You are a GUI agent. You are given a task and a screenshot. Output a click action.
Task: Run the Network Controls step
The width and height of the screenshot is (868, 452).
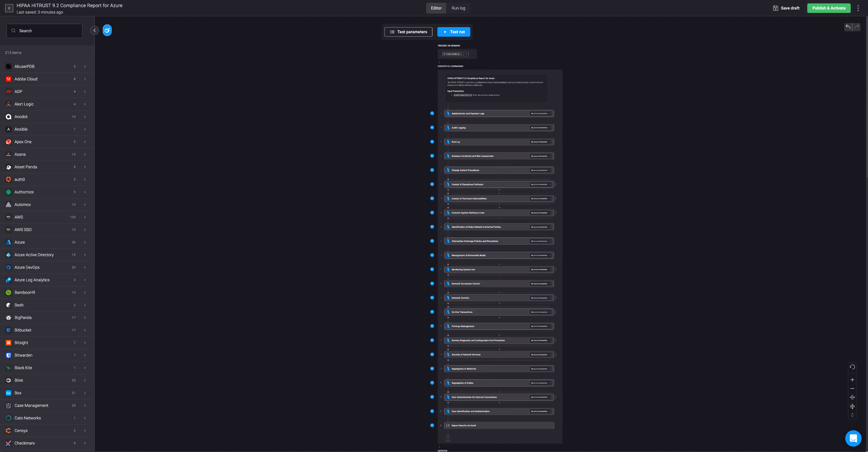tap(432, 298)
